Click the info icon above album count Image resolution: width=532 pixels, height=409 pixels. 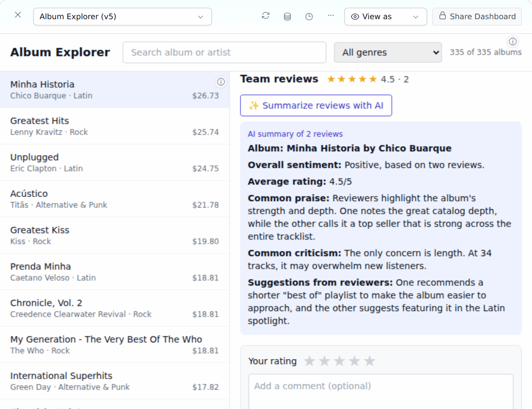click(x=513, y=42)
